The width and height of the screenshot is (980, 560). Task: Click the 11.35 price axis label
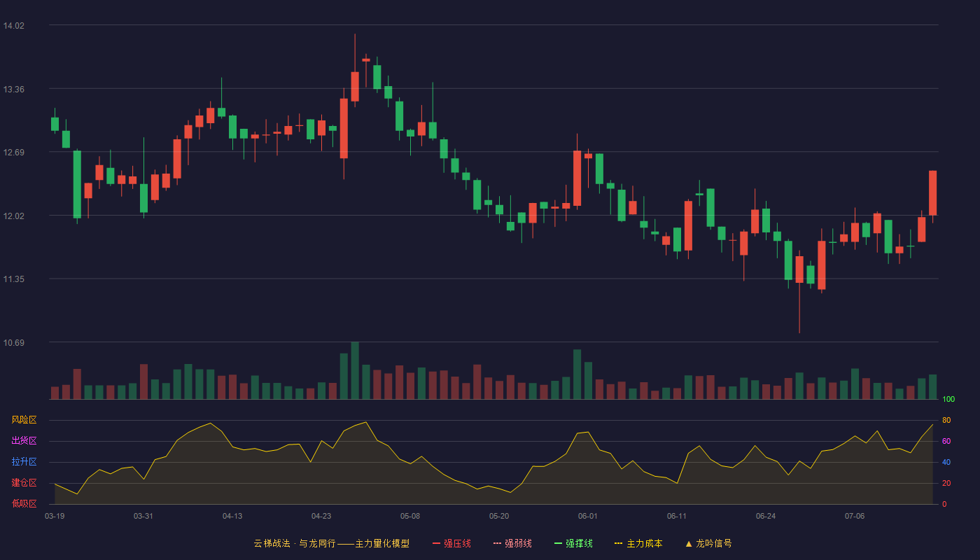[x=13, y=279]
